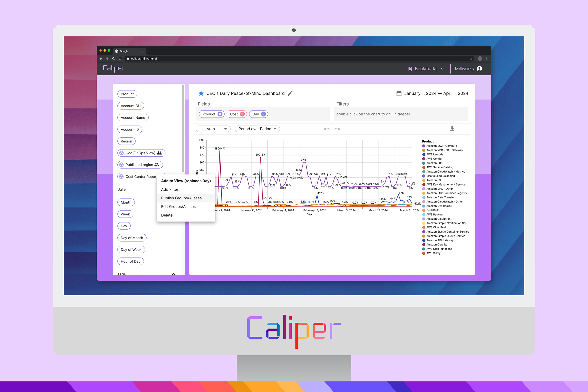Click the Amazon EC2 - Compute legend swatch
The image size is (588, 392).
point(424,146)
